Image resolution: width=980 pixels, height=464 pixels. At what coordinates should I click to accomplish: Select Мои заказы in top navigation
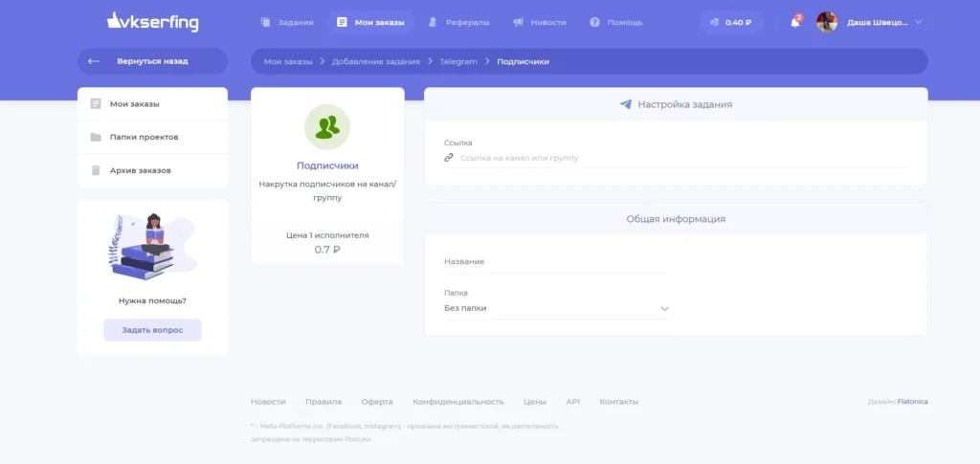click(x=370, y=22)
